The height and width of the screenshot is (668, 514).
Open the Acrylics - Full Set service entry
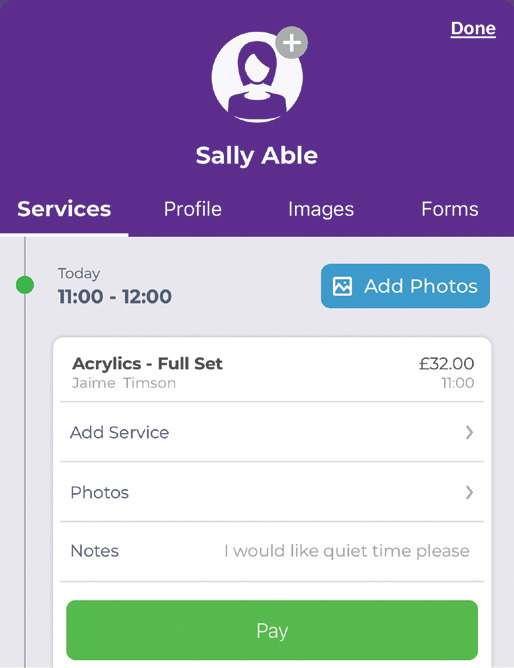[x=272, y=373]
